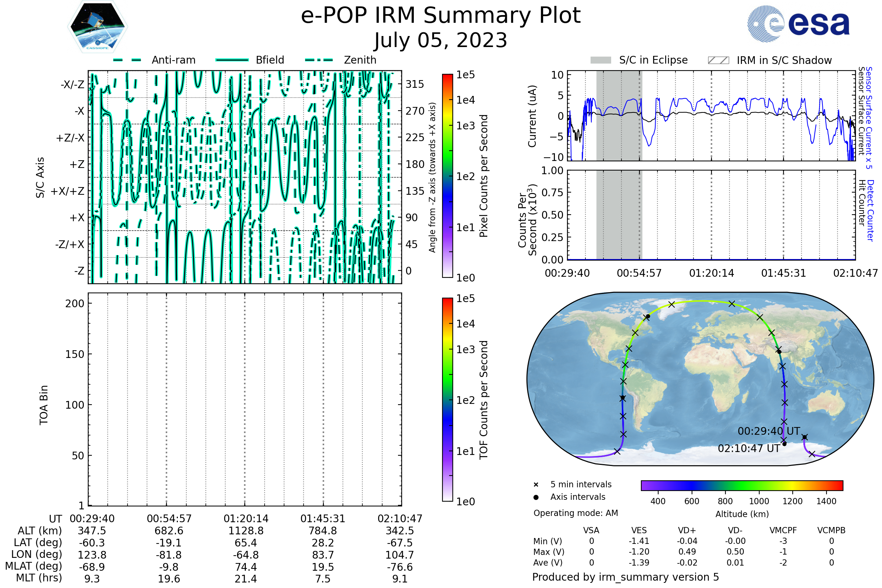The width and height of the screenshot is (882, 588).
Task: Click the Produced by irm_summary version 5 text
Action: click(x=625, y=577)
